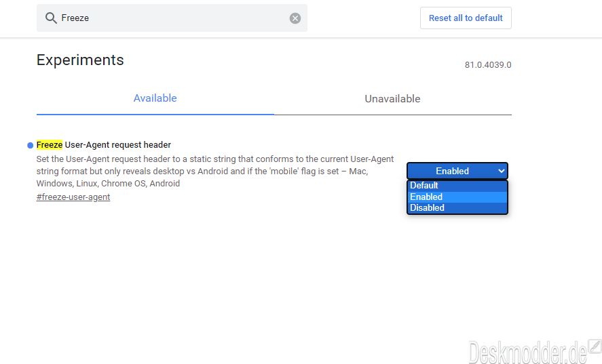Click the Experiments heading

pyautogui.click(x=80, y=60)
